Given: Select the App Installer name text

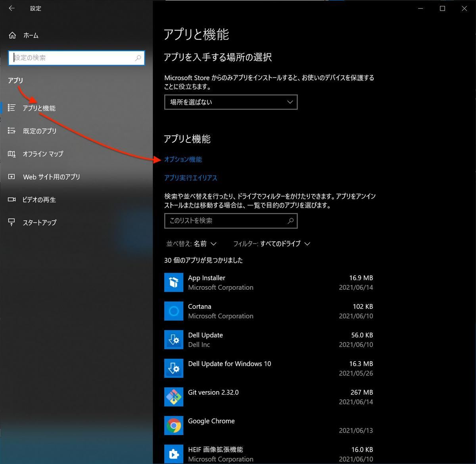Looking at the screenshot, I should 207,278.
